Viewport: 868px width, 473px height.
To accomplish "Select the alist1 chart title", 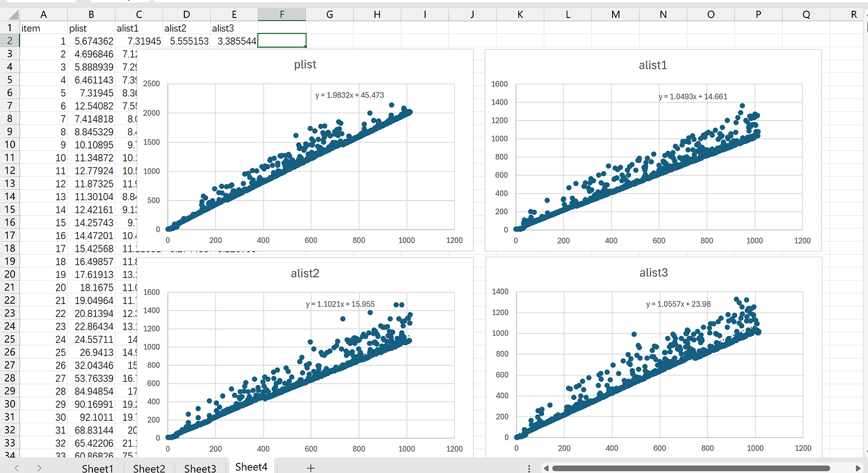I will point(652,64).
